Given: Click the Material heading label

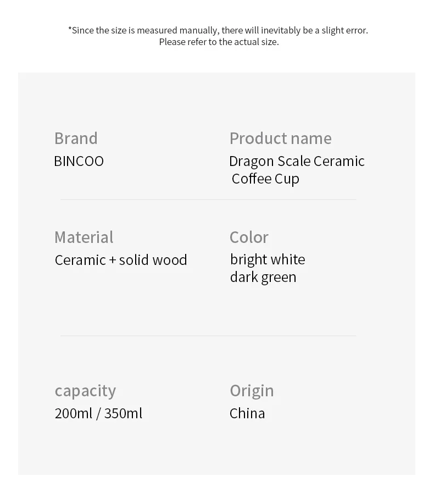Looking at the screenshot, I should [84, 237].
